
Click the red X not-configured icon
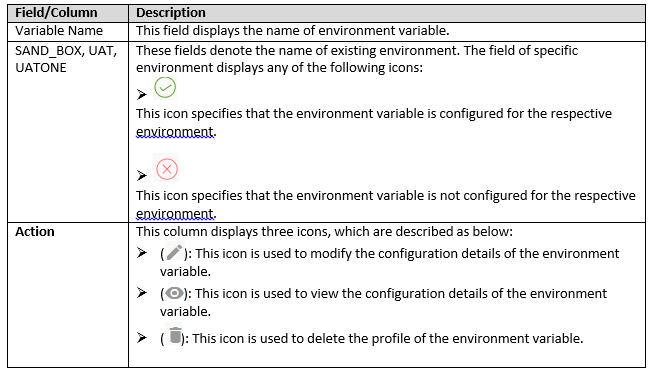pyautogui.click(x=167, y=169)
